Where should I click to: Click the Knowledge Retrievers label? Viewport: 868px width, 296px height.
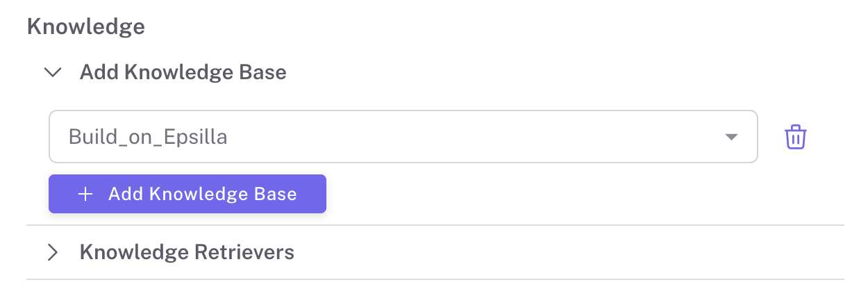[187, 252]
